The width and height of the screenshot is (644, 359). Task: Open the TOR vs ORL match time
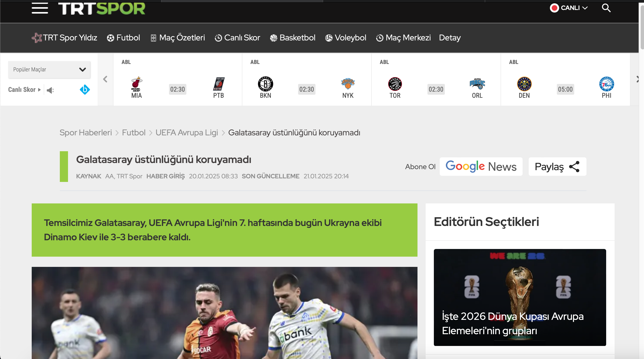[x=436, y=89]
